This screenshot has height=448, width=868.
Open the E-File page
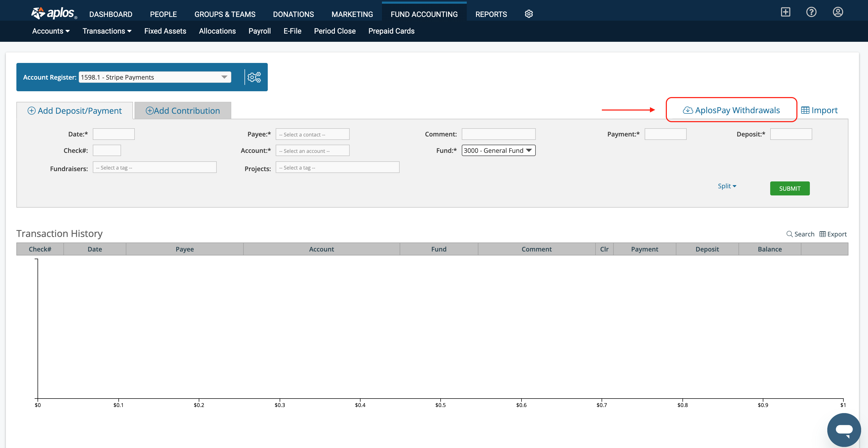tap(292, 31)
